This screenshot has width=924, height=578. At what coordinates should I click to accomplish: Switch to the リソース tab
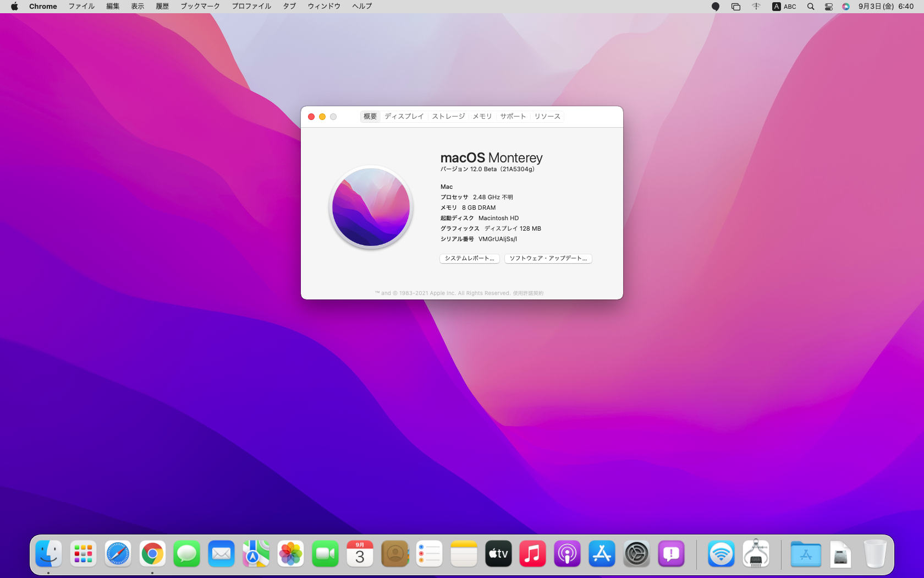pyautogui.click(x=547, y=116)
